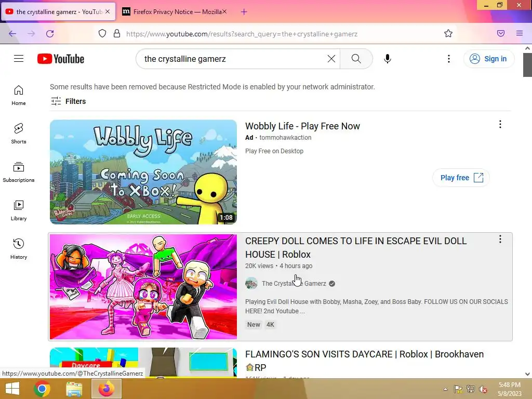Open options for the Wobbly Life ad
532x399 pixels.
pyautogui.click(x=500, y=125)
